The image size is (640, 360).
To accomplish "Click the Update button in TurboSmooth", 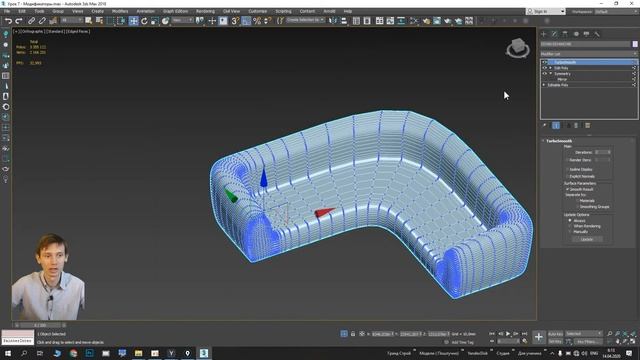I will [x=587, y=239].
